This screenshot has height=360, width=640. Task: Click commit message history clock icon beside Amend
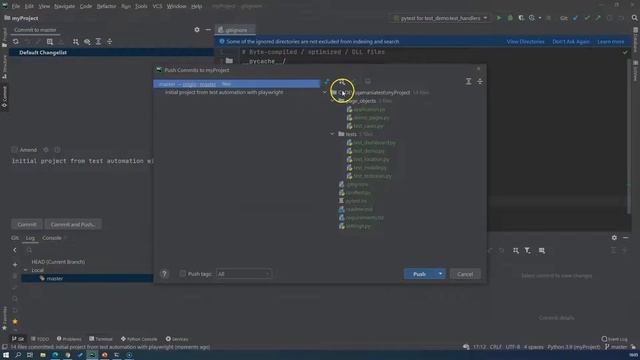[x=57, y=150]
